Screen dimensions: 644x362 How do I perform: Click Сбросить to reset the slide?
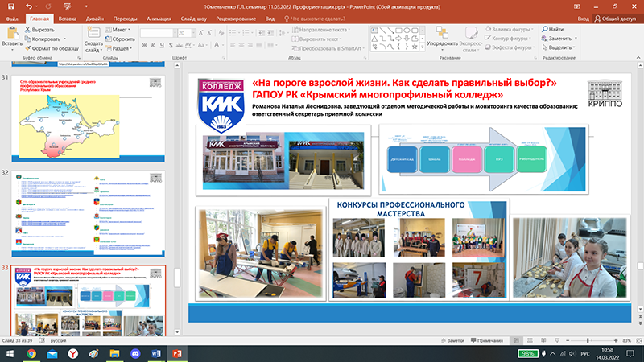120,39
